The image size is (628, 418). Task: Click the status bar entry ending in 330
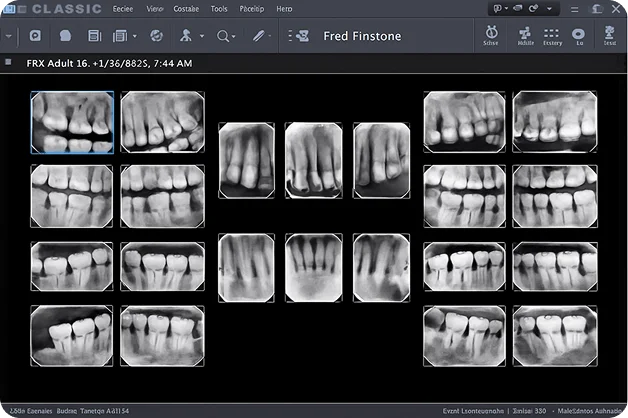(x=529, y=411)
